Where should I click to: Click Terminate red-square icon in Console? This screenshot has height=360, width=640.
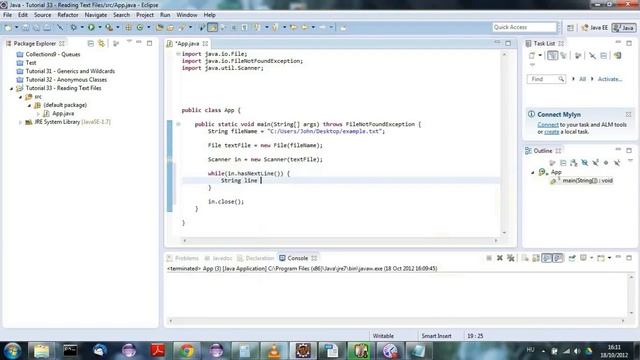[x=489, y=258]
